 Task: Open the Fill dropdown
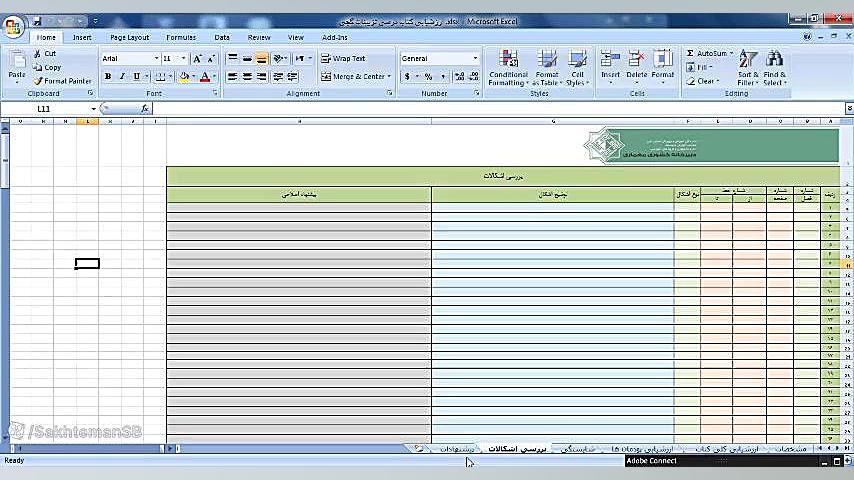tap(698, 67)
